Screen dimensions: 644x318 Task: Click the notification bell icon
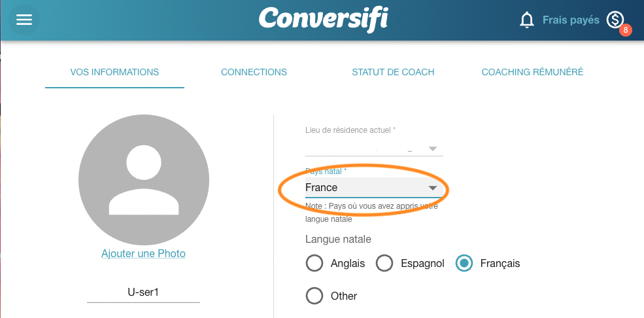(526, 20)
